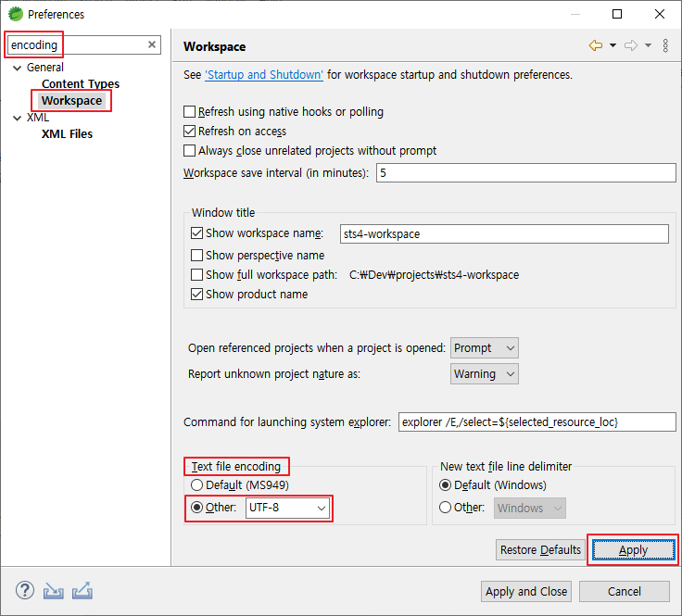
Task: Maximize the Preferences window
Action: click(x=617, y=14)
